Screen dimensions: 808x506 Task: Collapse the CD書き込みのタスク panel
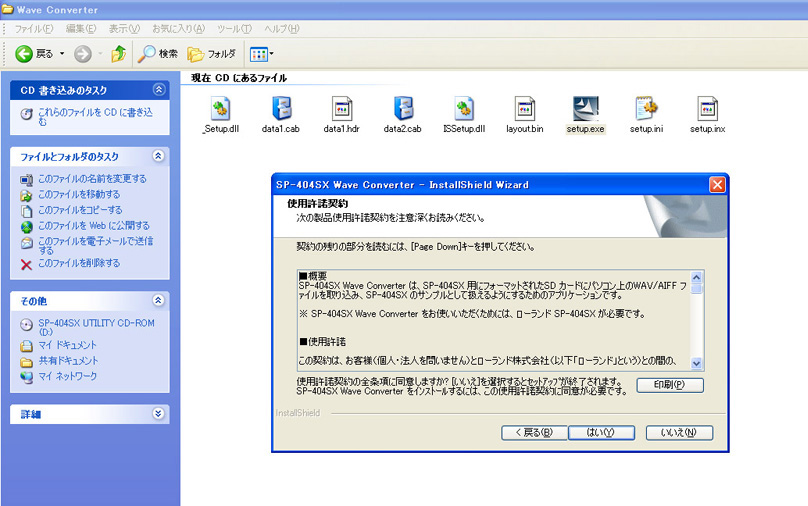[x=159, y=90]
